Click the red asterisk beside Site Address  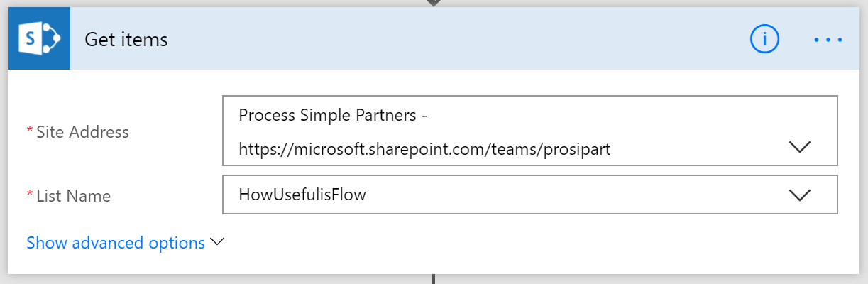click(30, 131)
